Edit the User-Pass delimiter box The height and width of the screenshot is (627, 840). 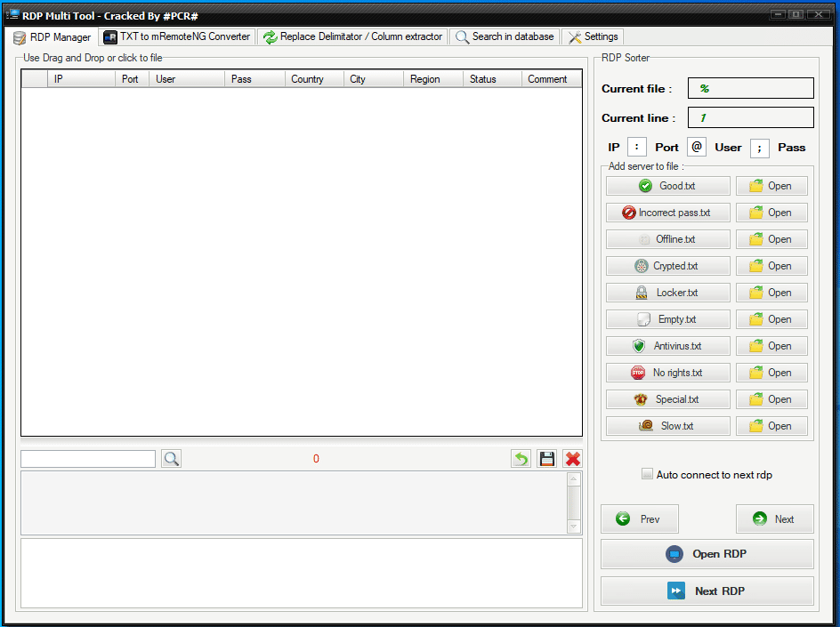point(760,149)
